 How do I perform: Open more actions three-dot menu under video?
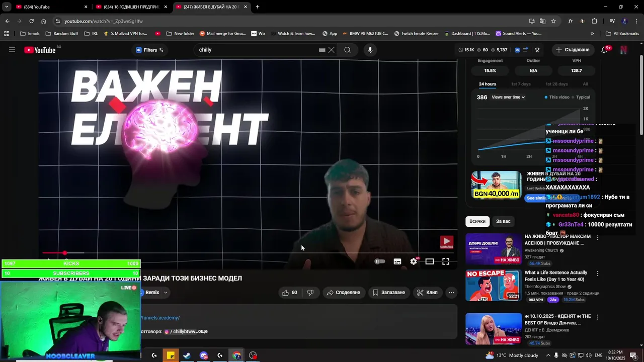click(451, 292)
